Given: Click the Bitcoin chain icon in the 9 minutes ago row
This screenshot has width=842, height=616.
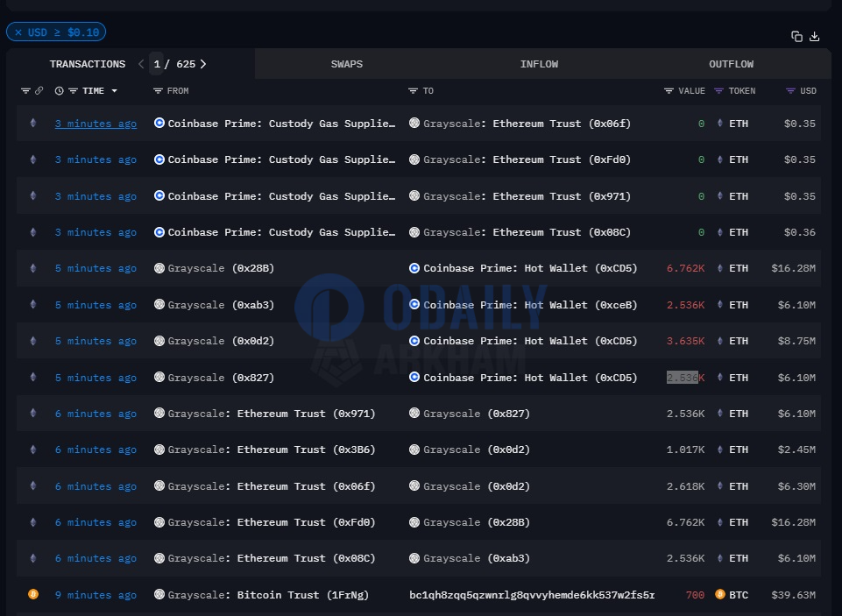Looking at the screenshot, I should pyautogui.click(x=33, y=594).
